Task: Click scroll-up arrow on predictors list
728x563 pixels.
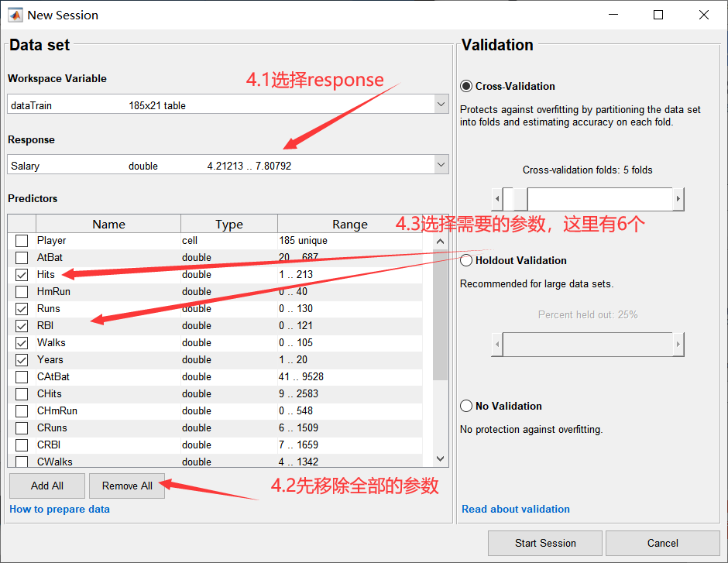Action: [x=440, y=241]
